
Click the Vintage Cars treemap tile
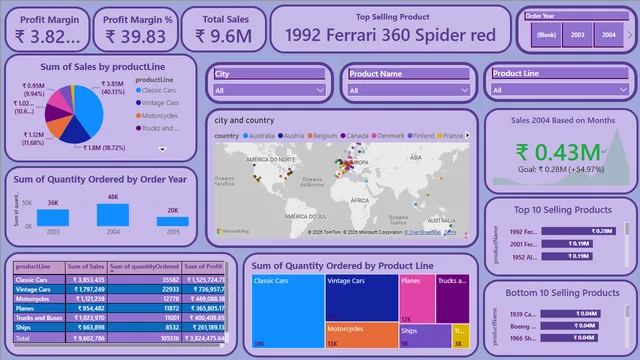(x=362, y=298)
